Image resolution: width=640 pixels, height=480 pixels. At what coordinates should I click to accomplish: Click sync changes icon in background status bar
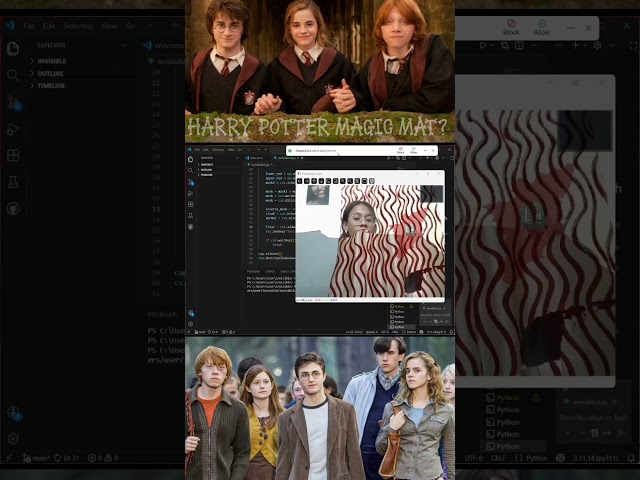click(x=58, y=458)
